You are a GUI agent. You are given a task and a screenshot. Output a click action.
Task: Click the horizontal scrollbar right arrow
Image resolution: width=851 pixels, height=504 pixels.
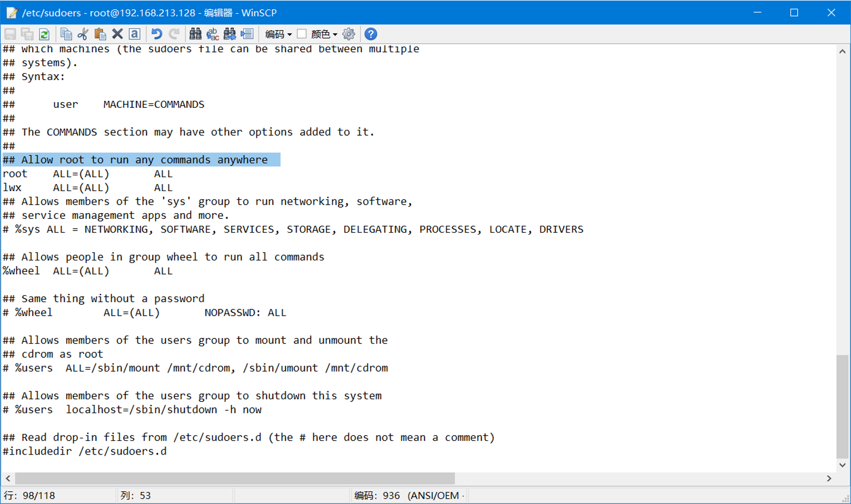click(829, 478)
